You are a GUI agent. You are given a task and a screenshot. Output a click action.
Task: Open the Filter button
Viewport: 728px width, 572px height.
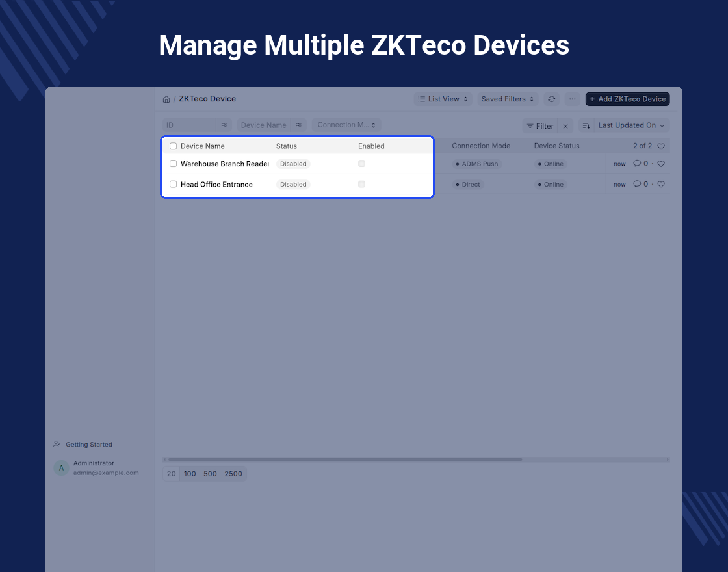[540, 126]
